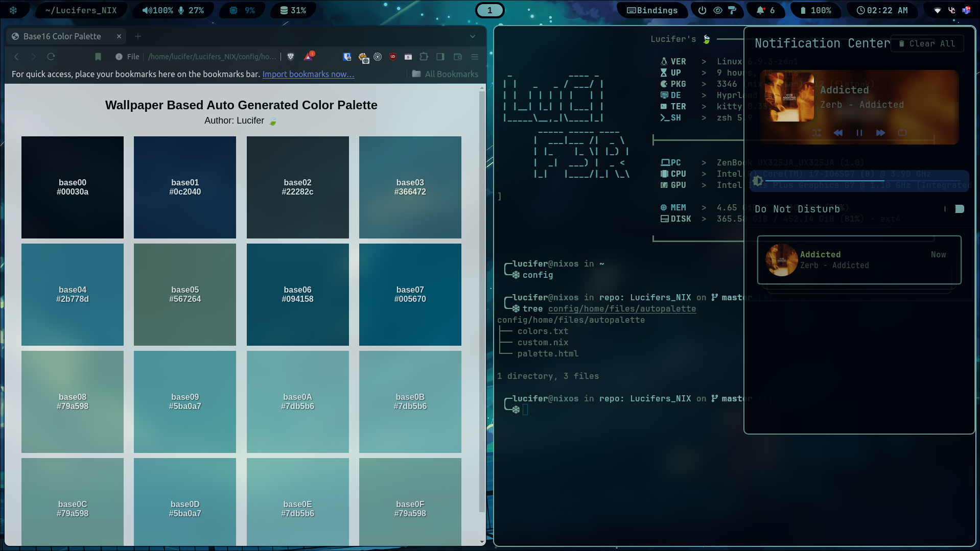This screenshot has width=980, height=551.
Task: Toggle repeat in media player
Action: coord(902,133)
